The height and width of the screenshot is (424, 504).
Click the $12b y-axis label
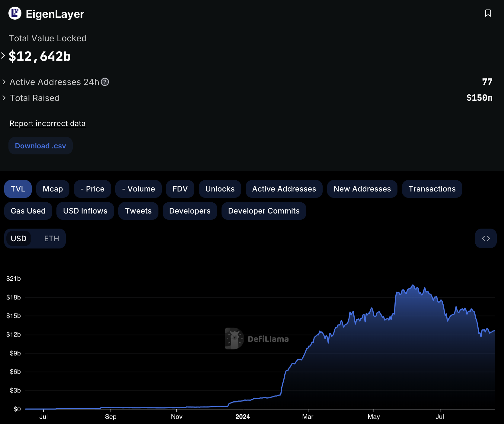[14, 334]
